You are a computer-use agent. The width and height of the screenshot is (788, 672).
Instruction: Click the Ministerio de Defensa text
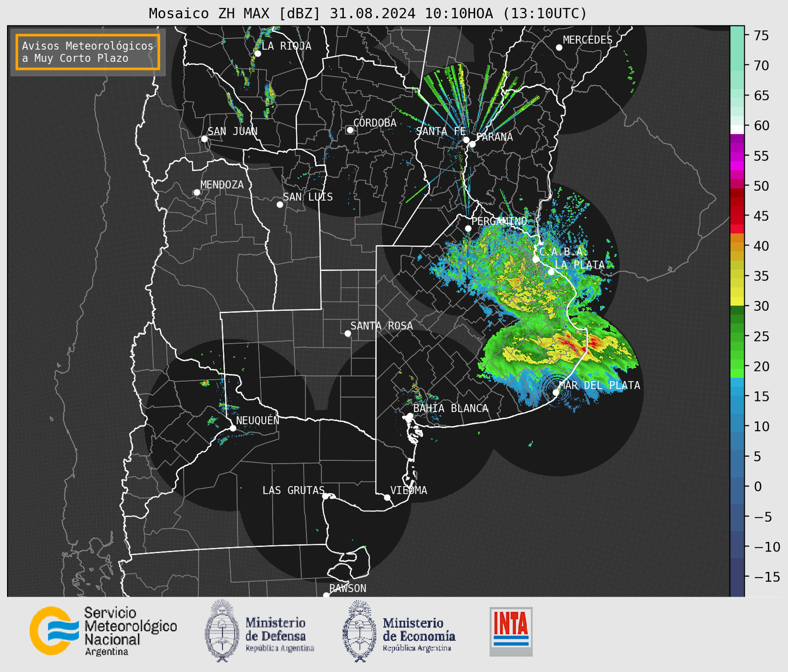click(x=279, y=634)
